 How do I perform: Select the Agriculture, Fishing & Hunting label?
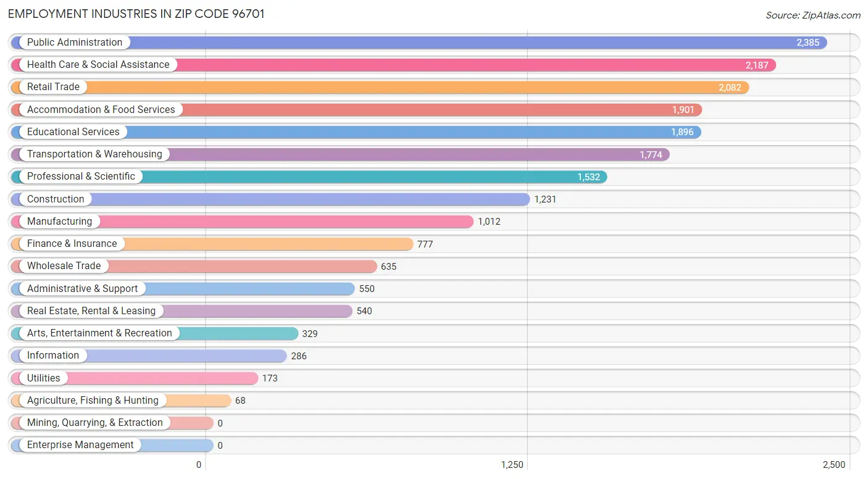pos(93,401)
